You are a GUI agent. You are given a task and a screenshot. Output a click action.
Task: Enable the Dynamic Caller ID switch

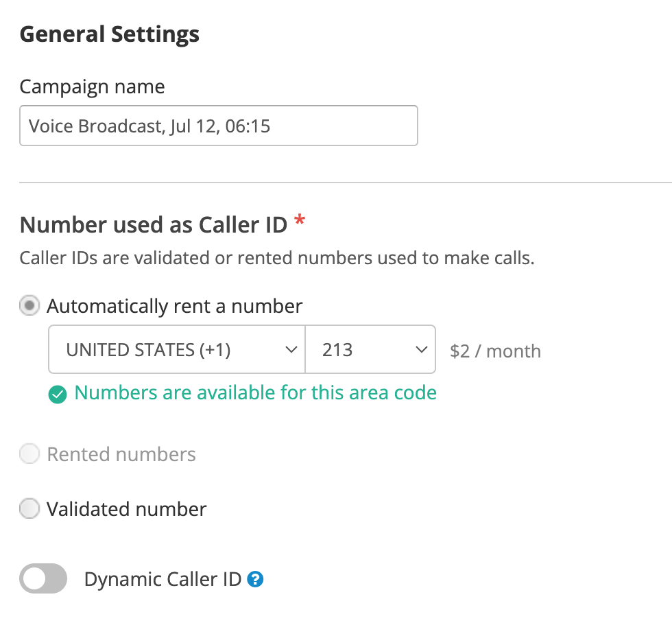(43, 578)
